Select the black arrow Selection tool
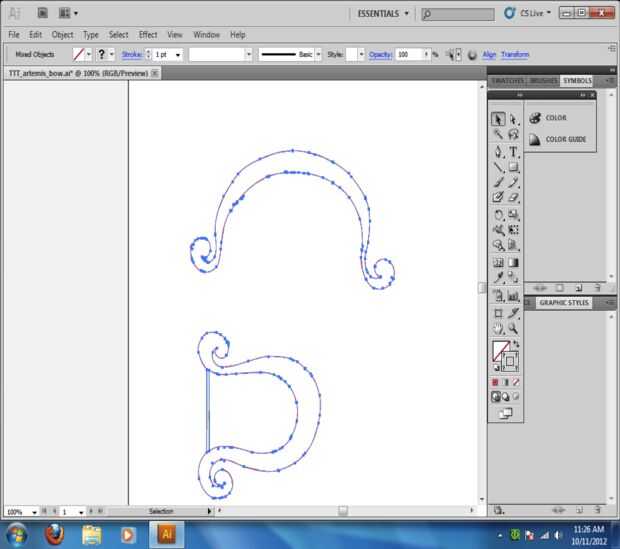Screen dimensions: 620x549 [x=498, y=119]
